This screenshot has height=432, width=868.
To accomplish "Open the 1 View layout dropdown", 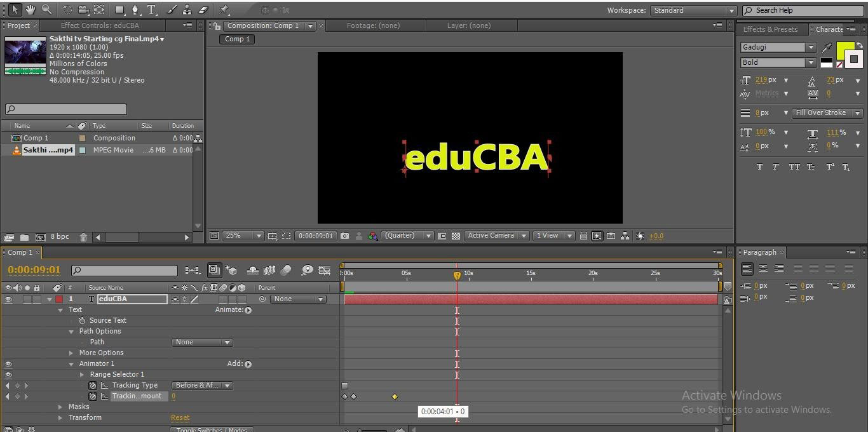I will point(553,236).
